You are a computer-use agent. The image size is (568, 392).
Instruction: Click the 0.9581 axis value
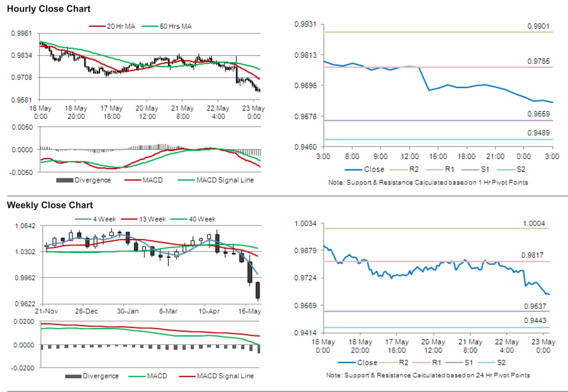pyautogui.click(x=22, y=100)
